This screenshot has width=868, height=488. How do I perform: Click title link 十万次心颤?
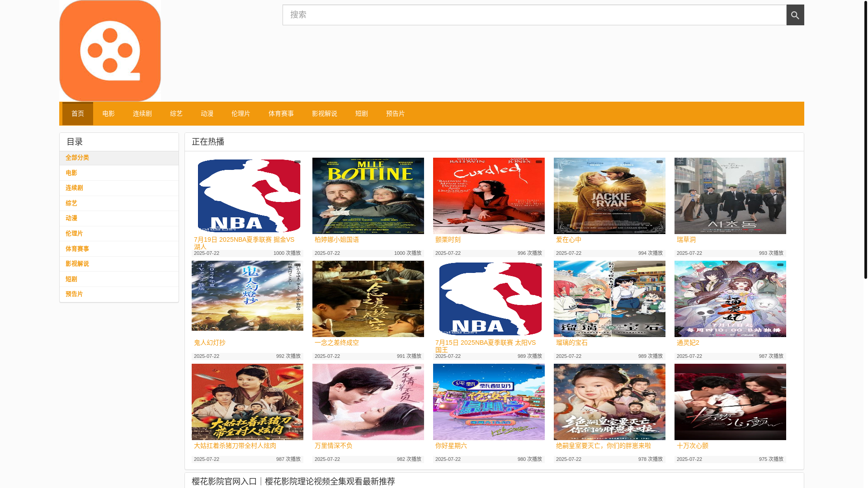coord(693,446)
